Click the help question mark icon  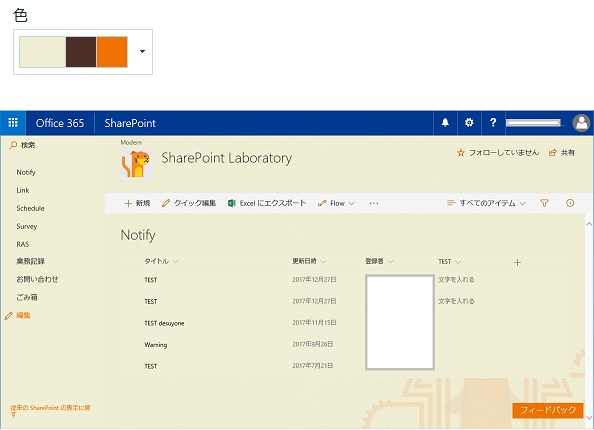[493, 123]
